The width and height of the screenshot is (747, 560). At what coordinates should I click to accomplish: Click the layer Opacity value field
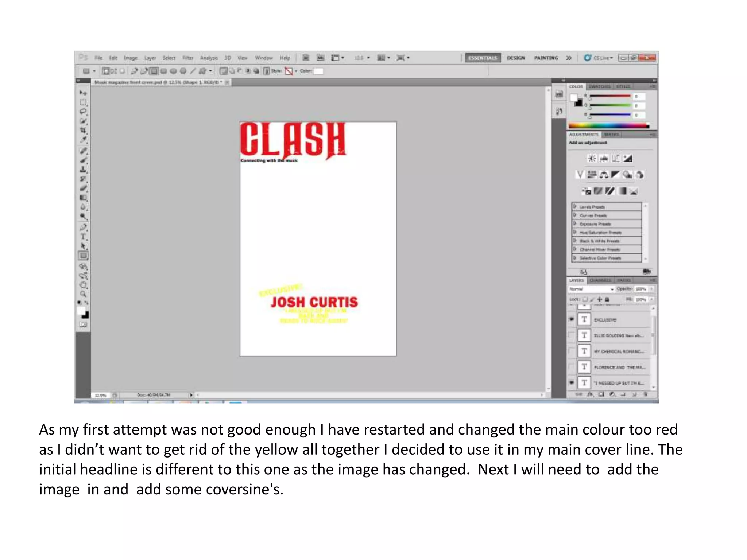tap(641, 289)
